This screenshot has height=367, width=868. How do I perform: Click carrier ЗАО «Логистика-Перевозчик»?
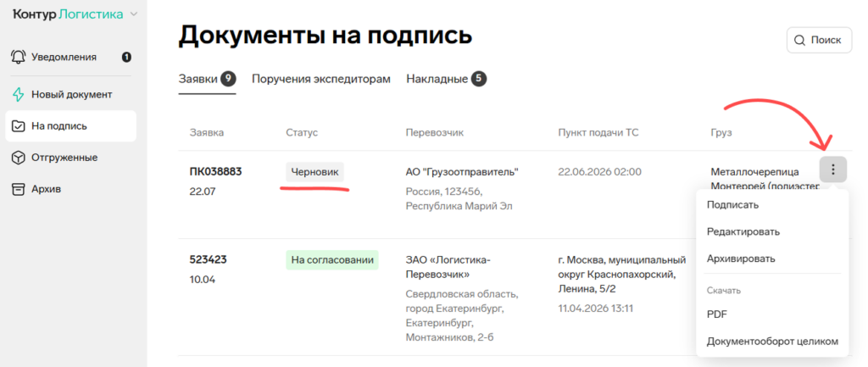[x=448, y=266]
